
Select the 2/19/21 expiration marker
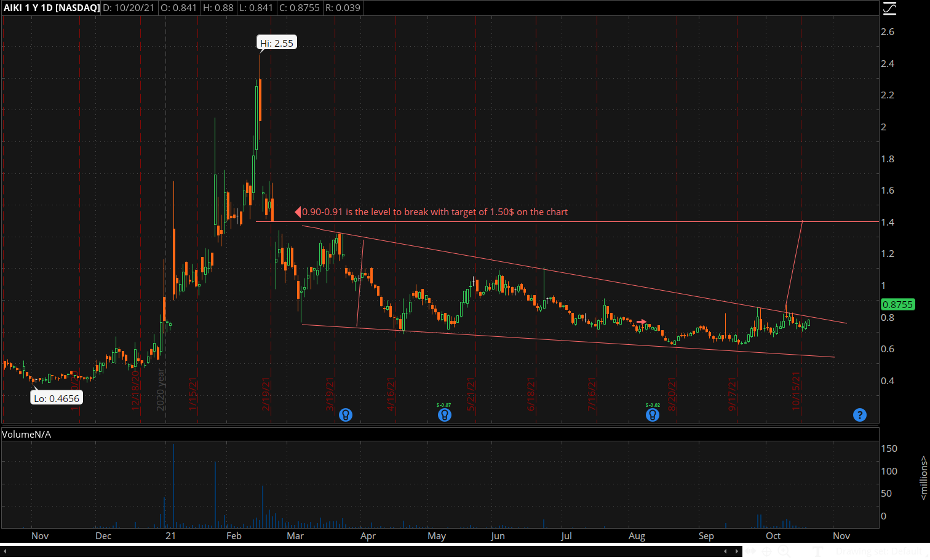(x=266, y=394)
